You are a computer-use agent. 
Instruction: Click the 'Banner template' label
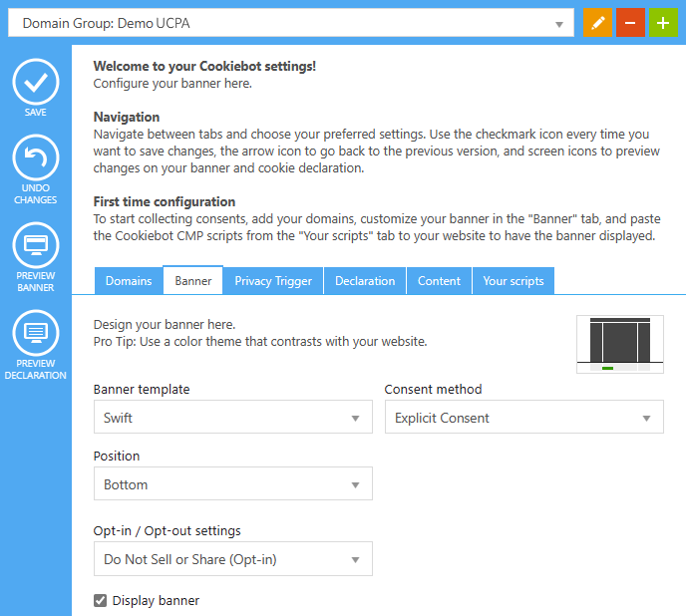pyautogui.click(x=142, y=390)
